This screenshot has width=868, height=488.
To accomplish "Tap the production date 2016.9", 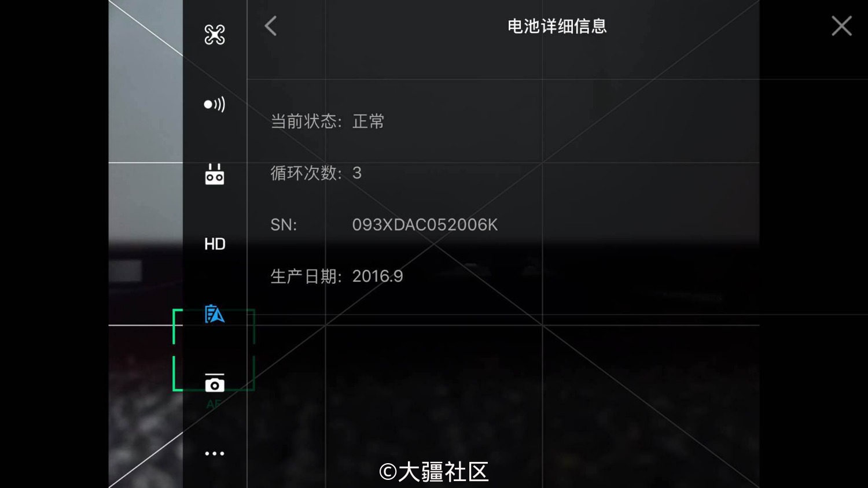I will (377, 276).
